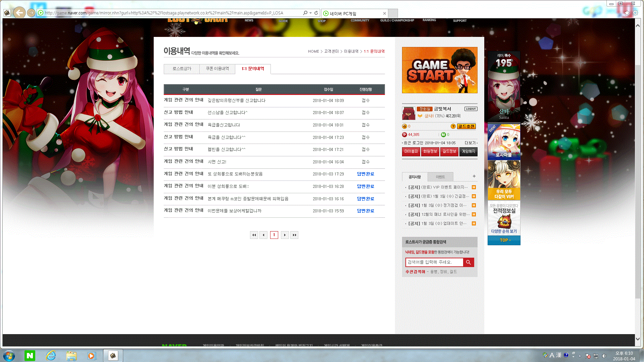This screenshot has height=362, width=644.
Task: Switch to the 이벤트 tab in sidebar
Action: pos(440,177)
